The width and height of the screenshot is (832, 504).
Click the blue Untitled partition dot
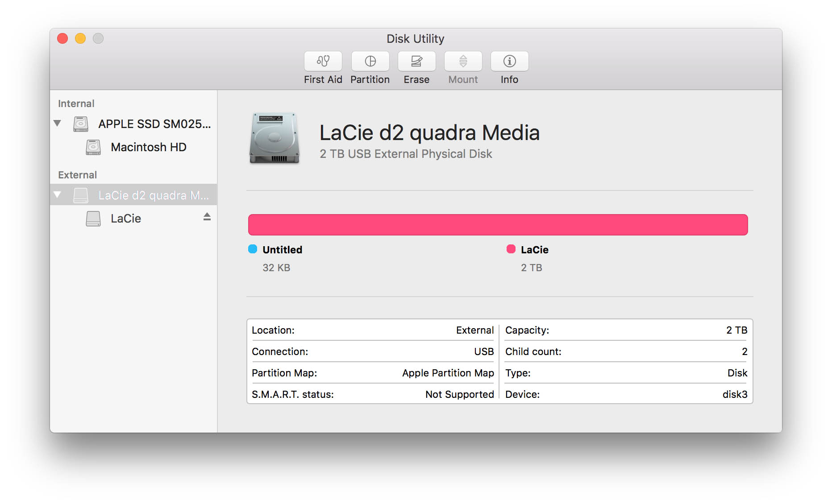click(x=253, y=249)
